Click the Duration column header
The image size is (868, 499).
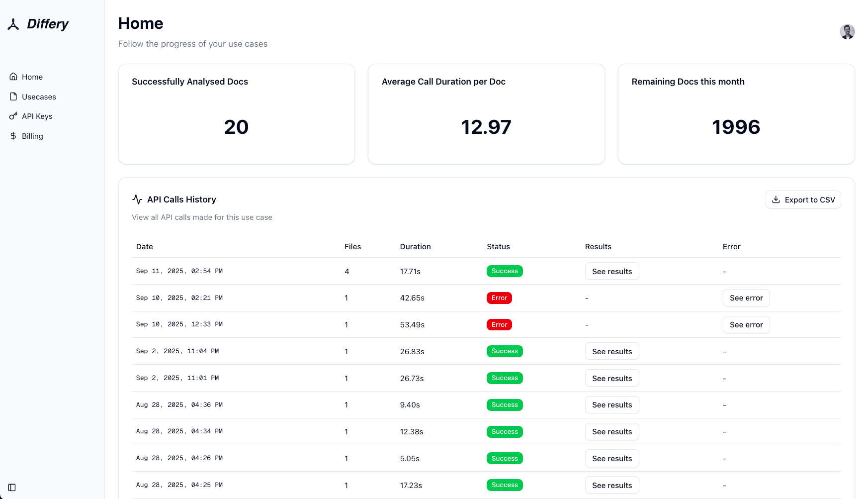(415, 247)
